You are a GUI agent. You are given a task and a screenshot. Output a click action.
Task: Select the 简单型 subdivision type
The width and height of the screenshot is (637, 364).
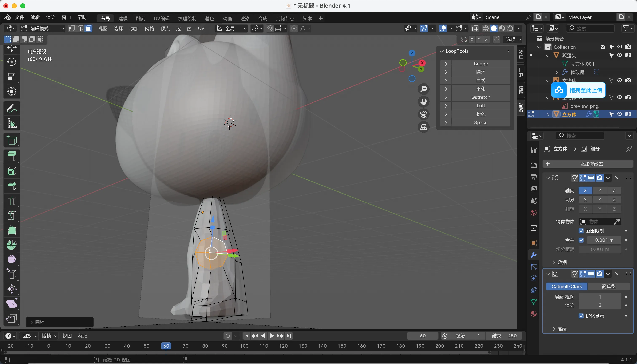(x=609, y=286)
